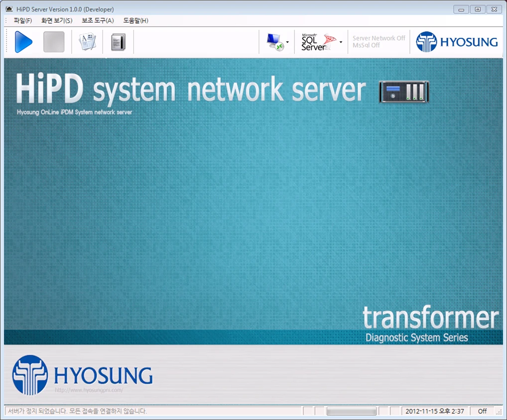Image resolution: width=507 pixels, height=420 pixels.
Task: Click the large Hyosung logo at the bottom
Action: pyautogui.click(x=82, y=375)
